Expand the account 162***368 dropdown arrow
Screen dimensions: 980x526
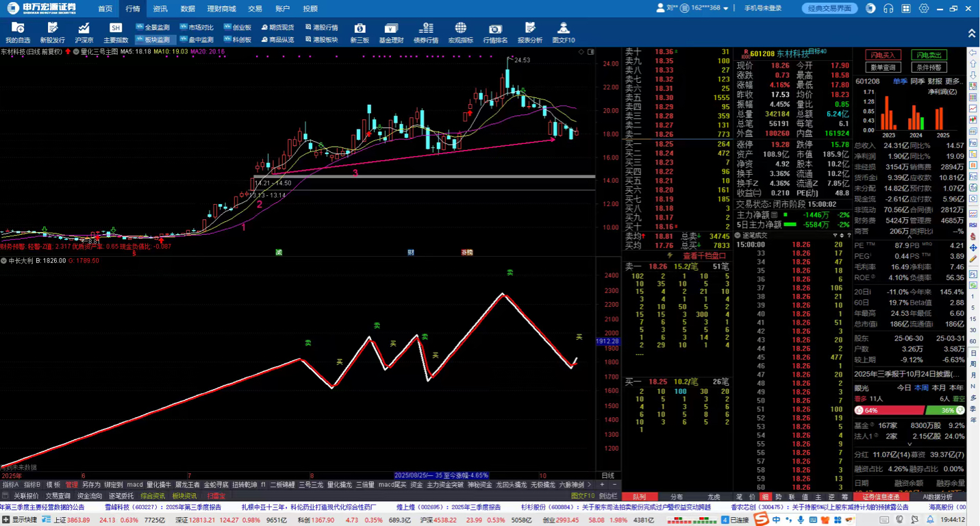726,8
